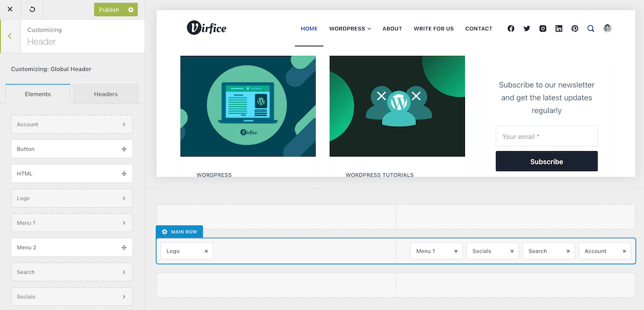Viewport: 644px width, 310px height.
Task: Grab the Button element move handle
Action: pyautogui.click(x=124, y=149)
